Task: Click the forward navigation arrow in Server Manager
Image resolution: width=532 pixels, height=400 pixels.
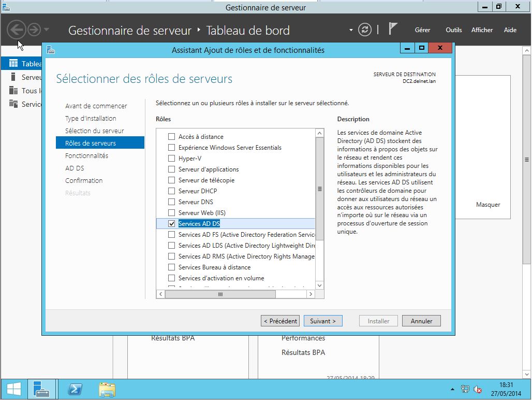Action: [x=34, y=30]
